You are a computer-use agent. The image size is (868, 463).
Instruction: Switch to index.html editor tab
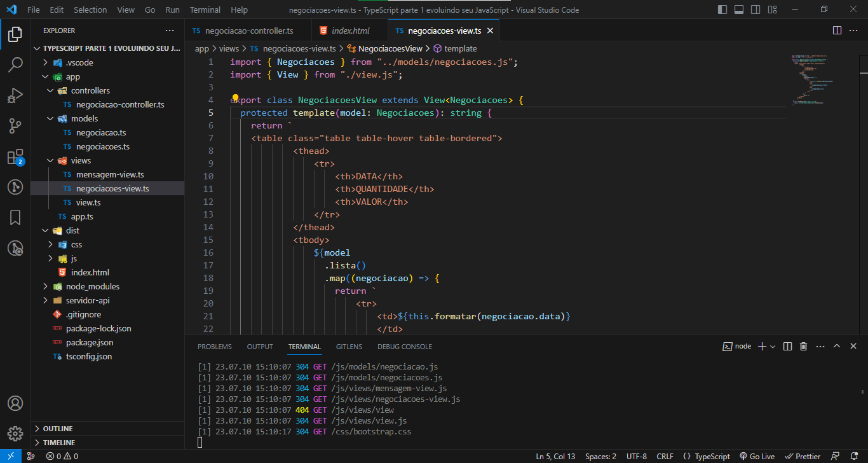click(x=350, y=31)
